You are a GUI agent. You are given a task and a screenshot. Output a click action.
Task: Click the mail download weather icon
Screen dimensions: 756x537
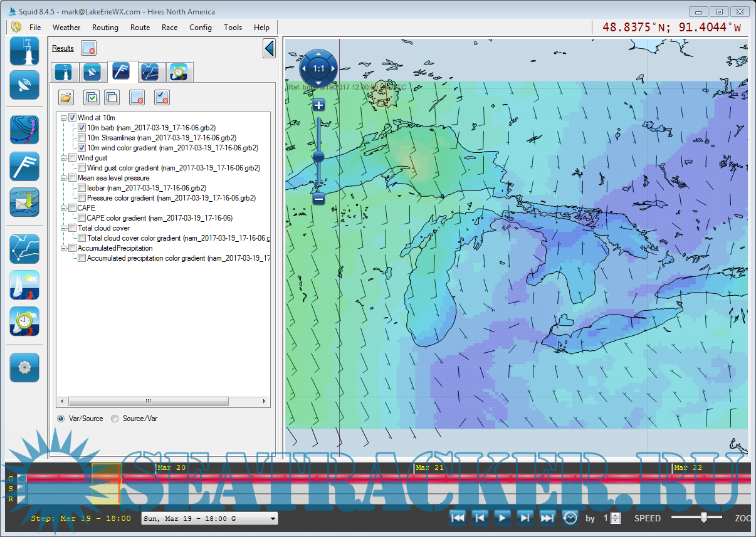point(24,202)
